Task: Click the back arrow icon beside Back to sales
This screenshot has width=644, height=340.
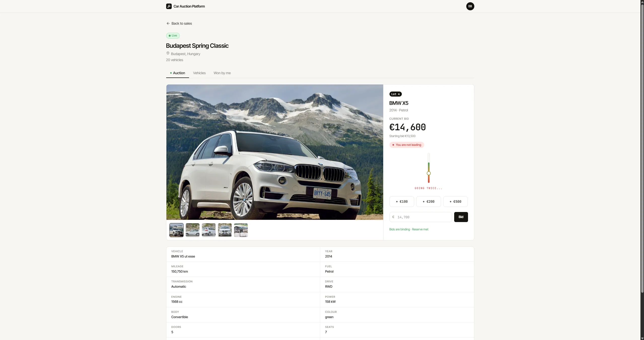Action: point(168,23)
